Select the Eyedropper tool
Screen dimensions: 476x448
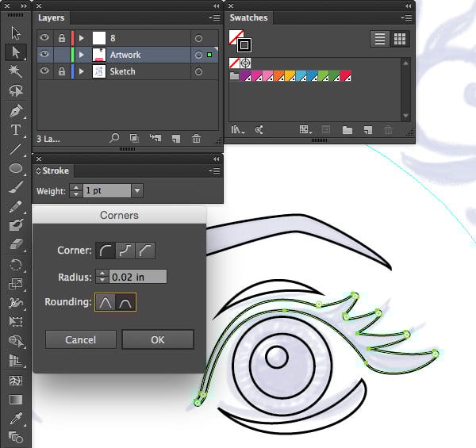[16, 419]
